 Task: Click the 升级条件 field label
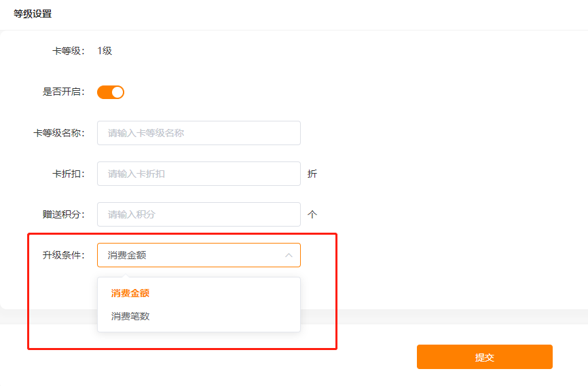click(x=64, y=255)
